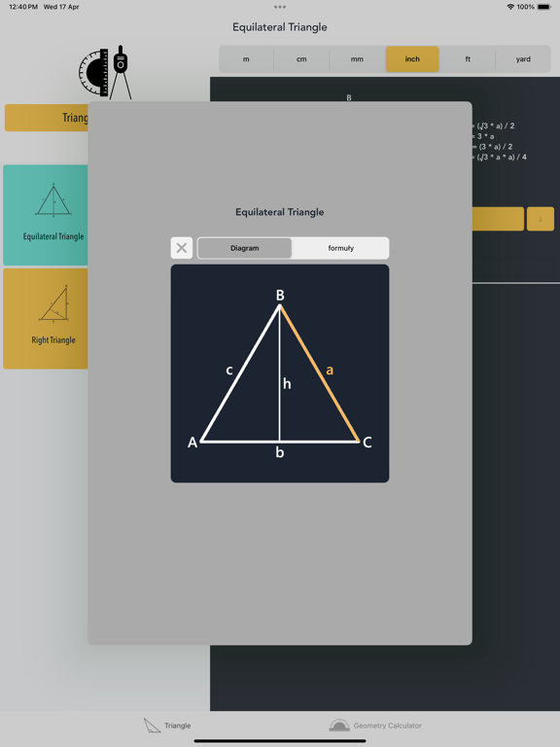The image size is (560, 747).
Task: Select the yard unit
Action: [523, 59]
